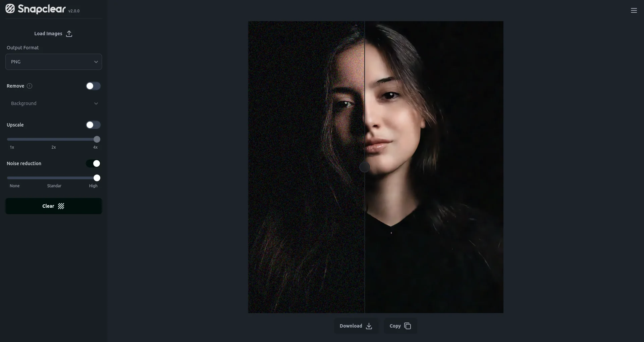Click the Load Images upload icon

[x=69, y=34]
